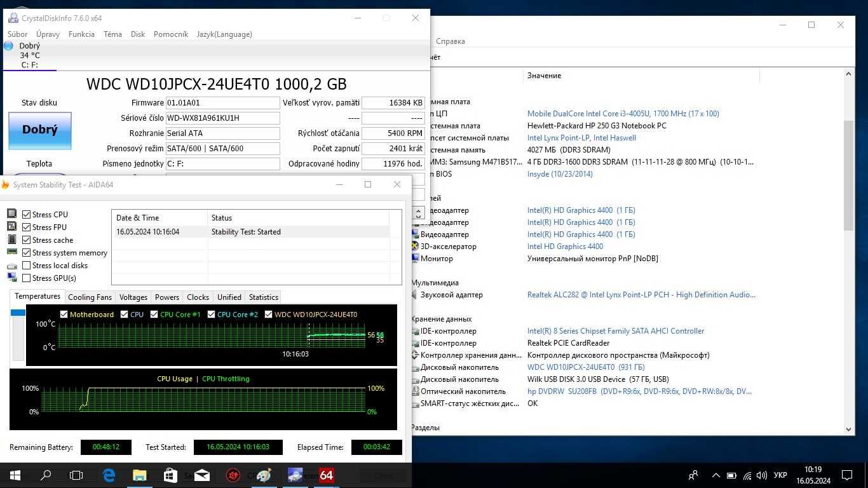Switch to Cooling Fans tab
This screenshot has height=488, width=868.
click(x=90, y=297)
